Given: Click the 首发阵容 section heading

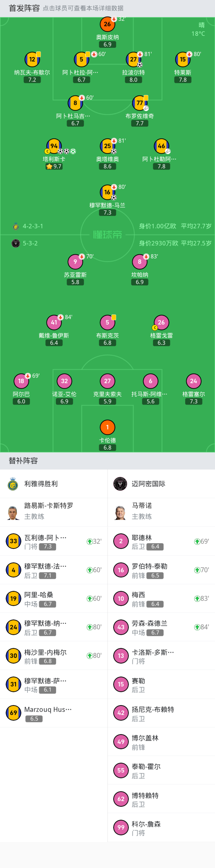Looking at the screenshot, I should tap(24, 8).
